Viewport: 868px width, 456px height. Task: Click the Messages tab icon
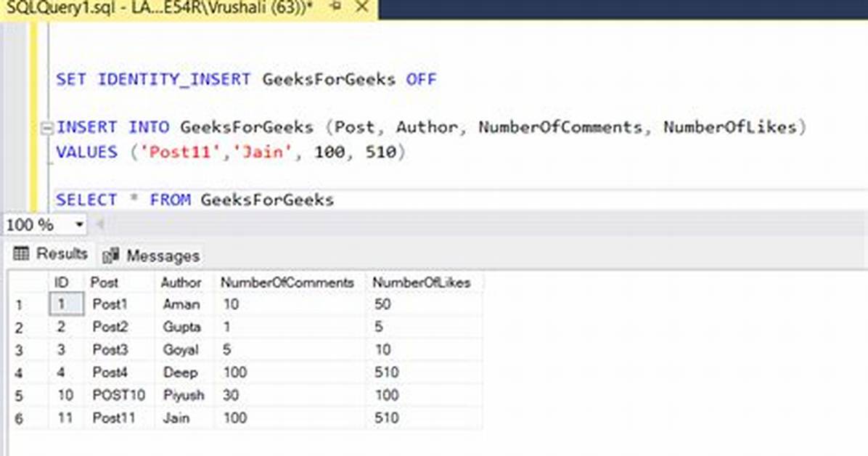(x=111, y=256)
